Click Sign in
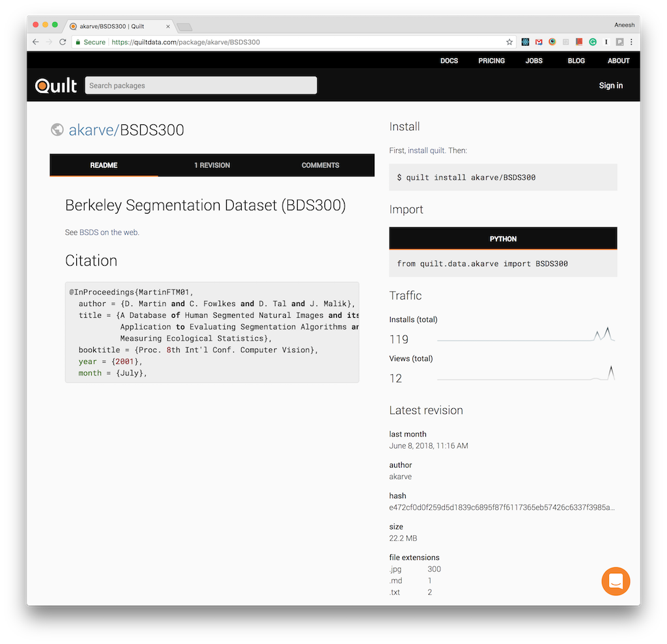 tap(611, 85)
